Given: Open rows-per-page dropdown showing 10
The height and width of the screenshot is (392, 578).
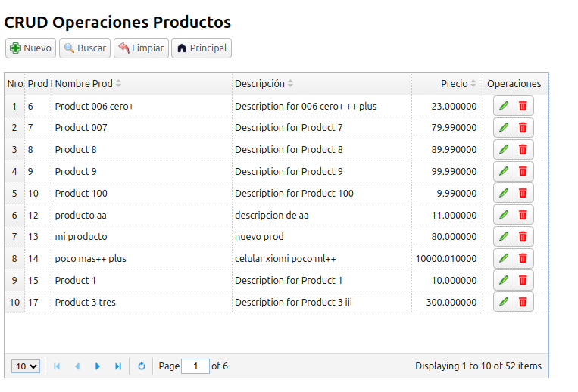Looking at the screenshot, I should pyautogui.click(x=26, y=366).
